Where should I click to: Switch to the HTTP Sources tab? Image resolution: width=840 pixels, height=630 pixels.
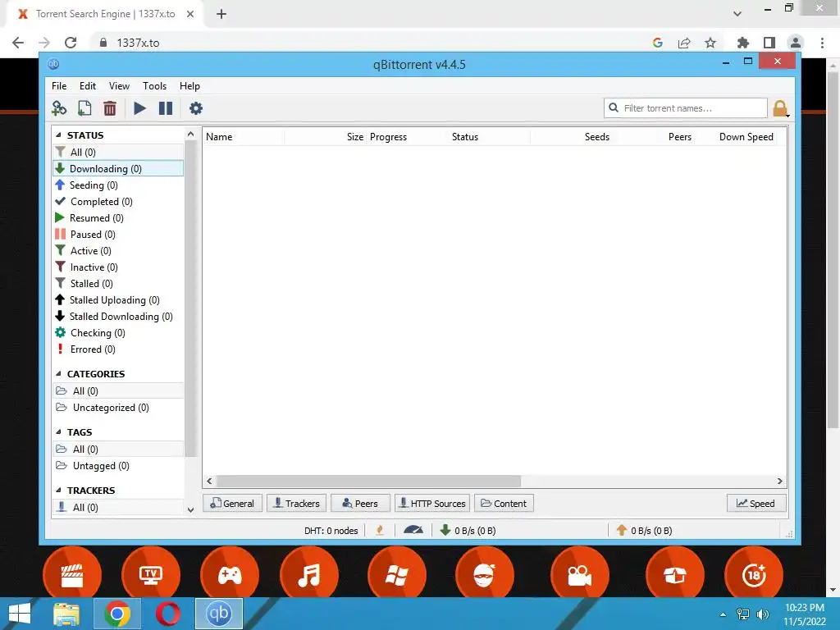point(432,504)
